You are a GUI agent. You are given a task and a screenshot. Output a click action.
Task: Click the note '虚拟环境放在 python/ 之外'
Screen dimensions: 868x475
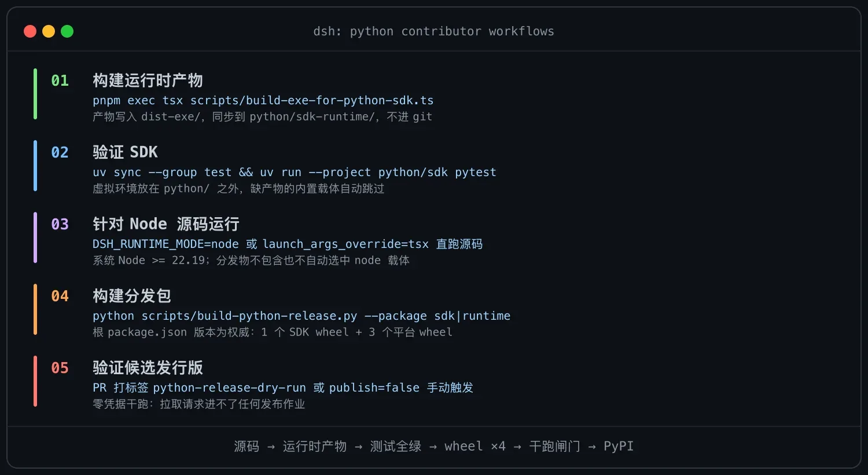pos(238,188)
